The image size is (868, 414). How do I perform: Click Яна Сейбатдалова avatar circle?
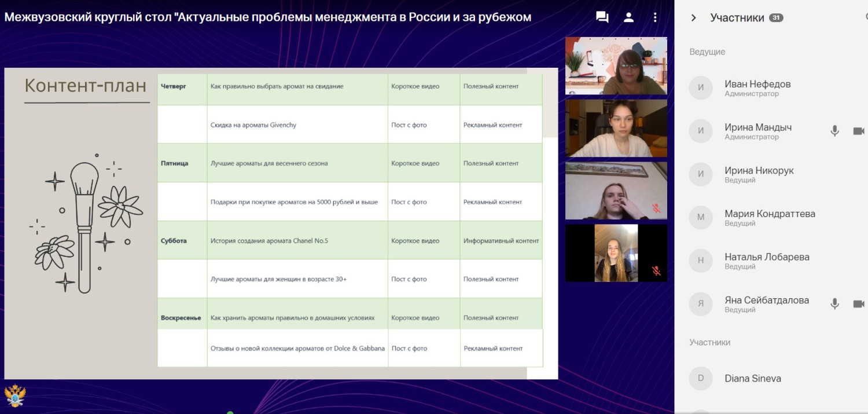[x=701, y=304]
